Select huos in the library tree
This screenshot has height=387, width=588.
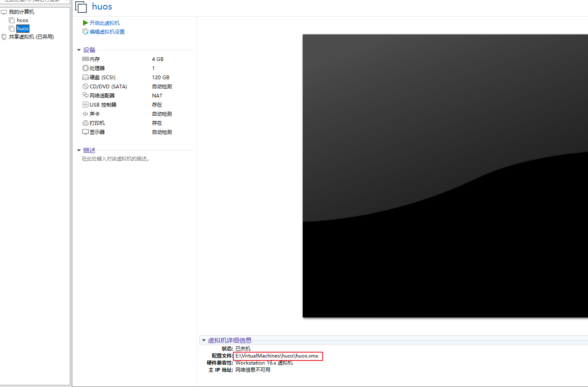coord(23,29)
